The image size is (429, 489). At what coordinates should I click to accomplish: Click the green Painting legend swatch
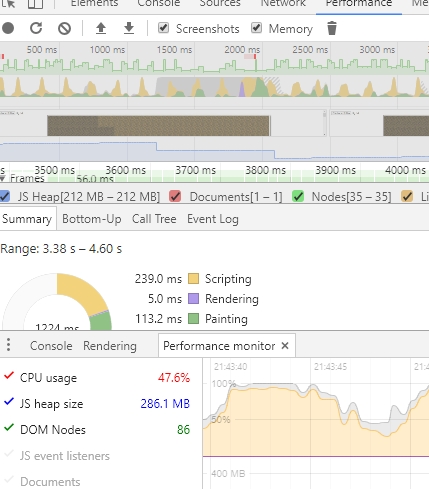click(x=193, y=318)
